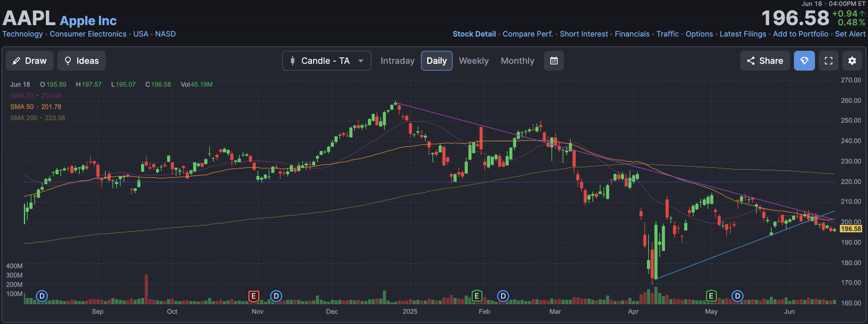Click the blue diamond premium icon
The height and width of the screenshot is (324, 868).
click(x=804, y=61)
